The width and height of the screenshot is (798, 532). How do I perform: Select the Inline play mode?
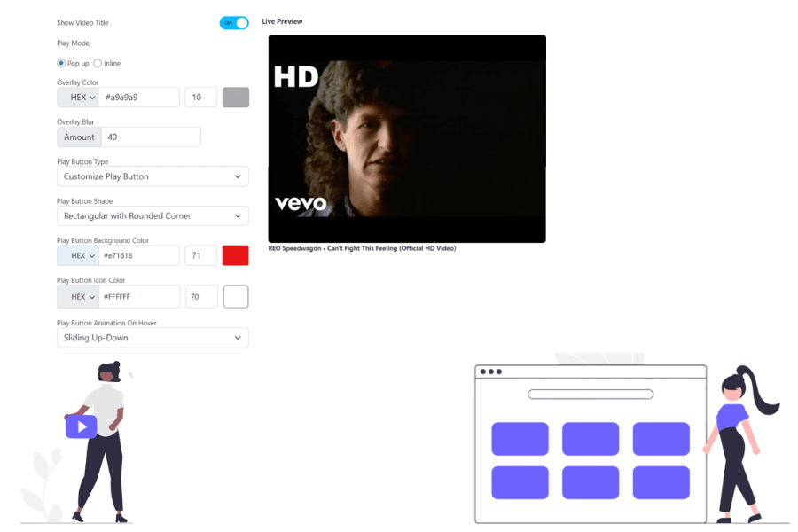[x=98, y=63]
